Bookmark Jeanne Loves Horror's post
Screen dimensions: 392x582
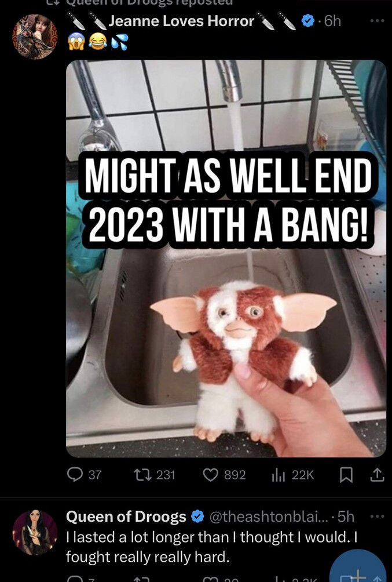[x=346, y=475]
